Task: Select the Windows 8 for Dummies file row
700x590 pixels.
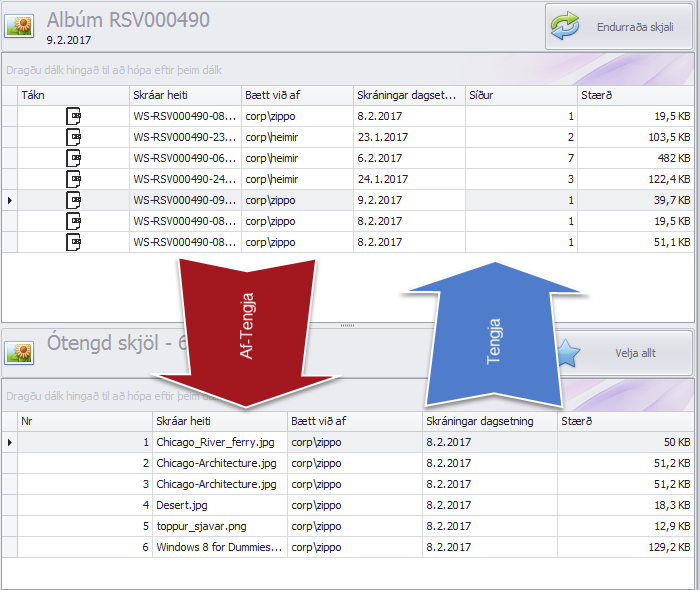Action: point(218,547)
